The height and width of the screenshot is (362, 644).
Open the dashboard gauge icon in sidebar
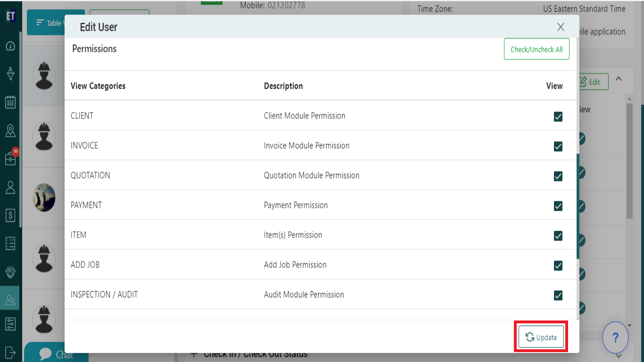click(10, 46)
